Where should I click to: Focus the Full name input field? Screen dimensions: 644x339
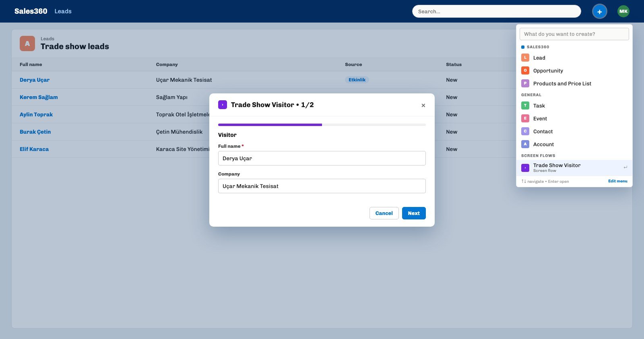[322, 158]
